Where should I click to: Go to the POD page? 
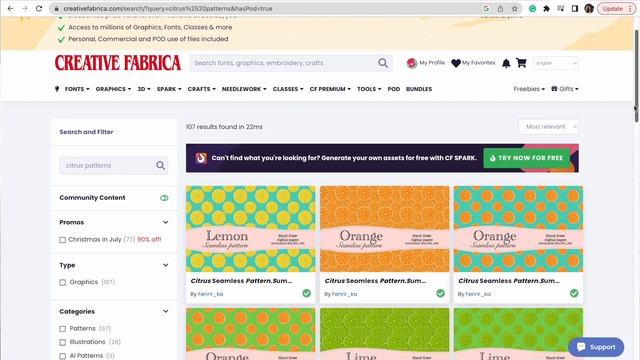point(394,89)
